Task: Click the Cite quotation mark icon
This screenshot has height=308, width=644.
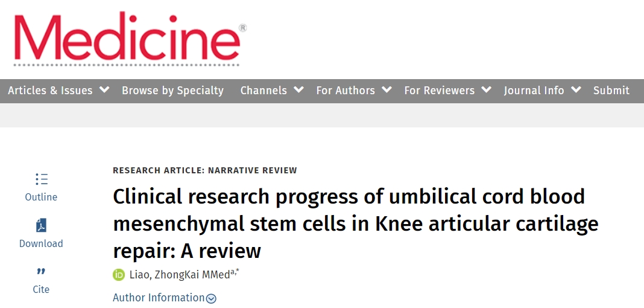Action: click(x=41, y=272)
